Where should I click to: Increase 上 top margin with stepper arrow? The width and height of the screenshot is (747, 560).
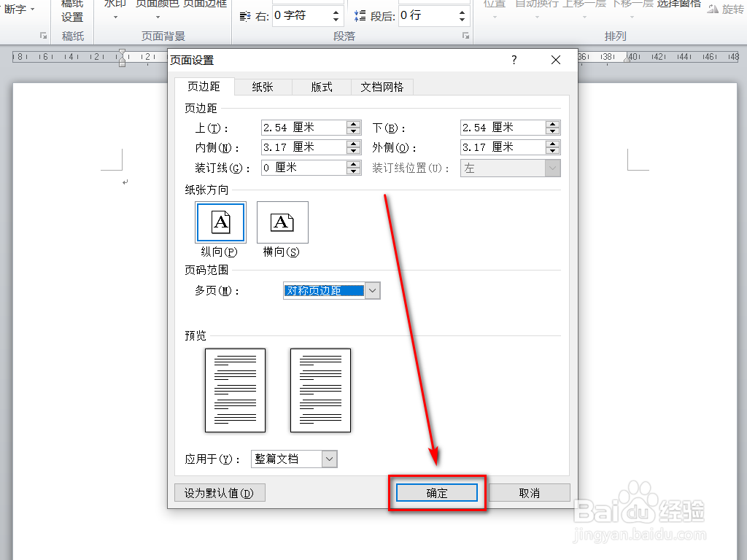coord(354,123)
